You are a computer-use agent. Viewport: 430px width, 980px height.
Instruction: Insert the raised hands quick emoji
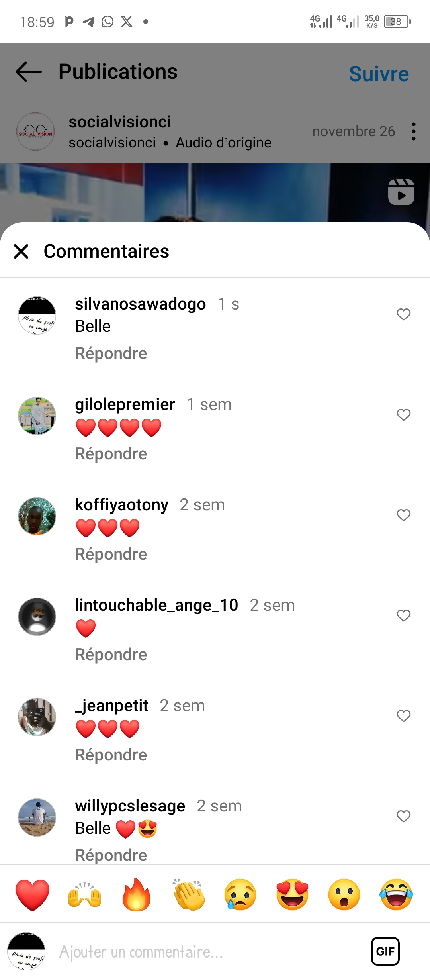[x=84, y=895]
